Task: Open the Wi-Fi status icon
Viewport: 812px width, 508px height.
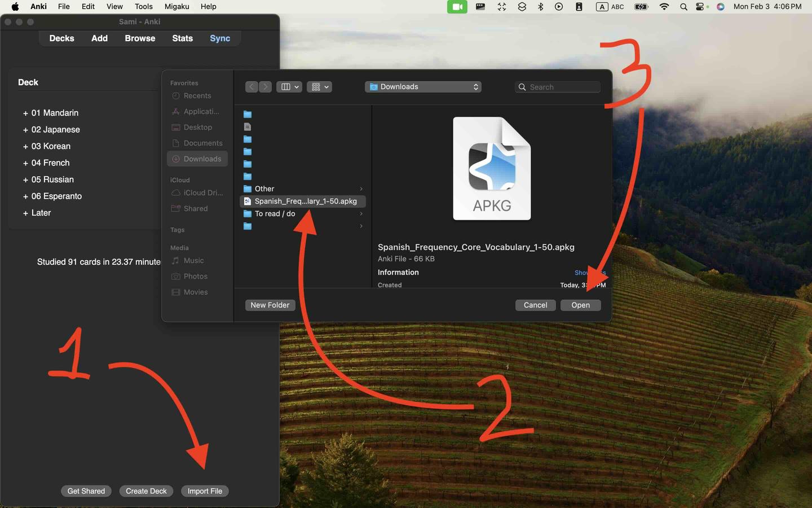Action: point(664,7)
